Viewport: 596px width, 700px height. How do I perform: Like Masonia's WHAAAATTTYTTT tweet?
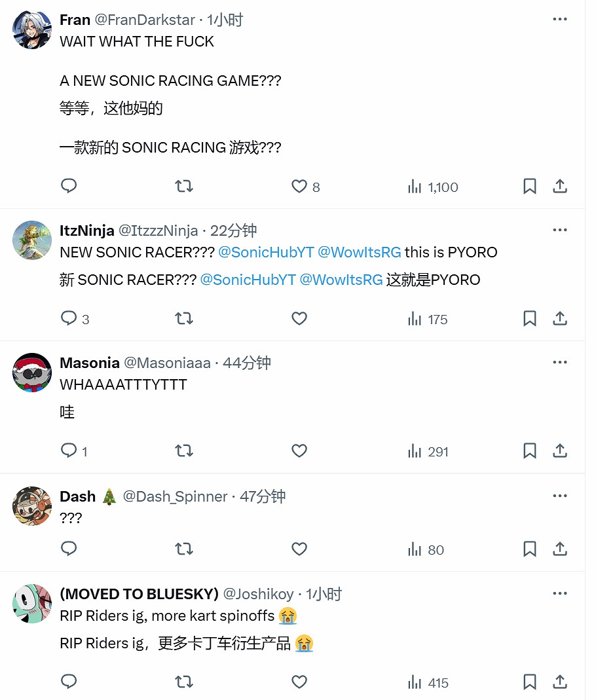tap(299, 451)
